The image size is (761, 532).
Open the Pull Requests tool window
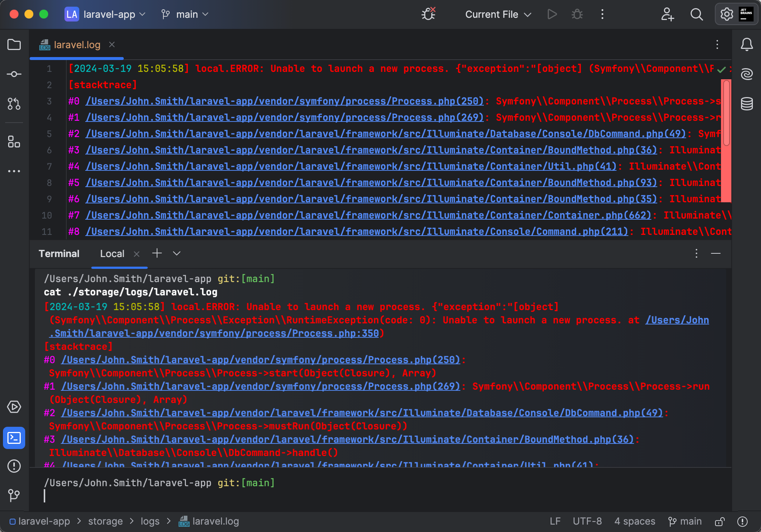point(14,104)
